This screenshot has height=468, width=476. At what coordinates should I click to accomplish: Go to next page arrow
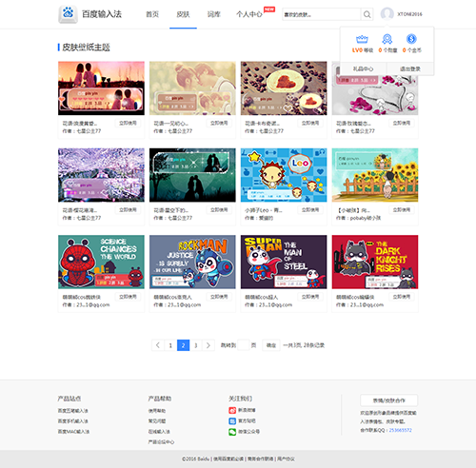tap(208, 345)
